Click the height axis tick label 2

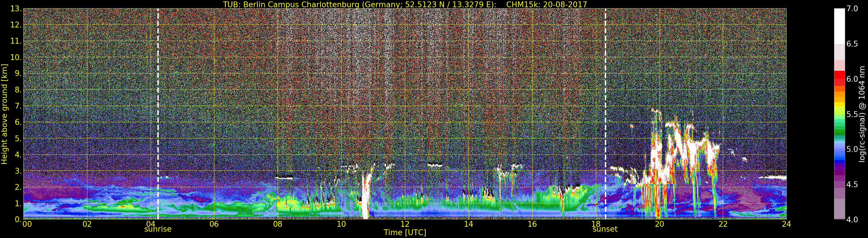(19, 187)
